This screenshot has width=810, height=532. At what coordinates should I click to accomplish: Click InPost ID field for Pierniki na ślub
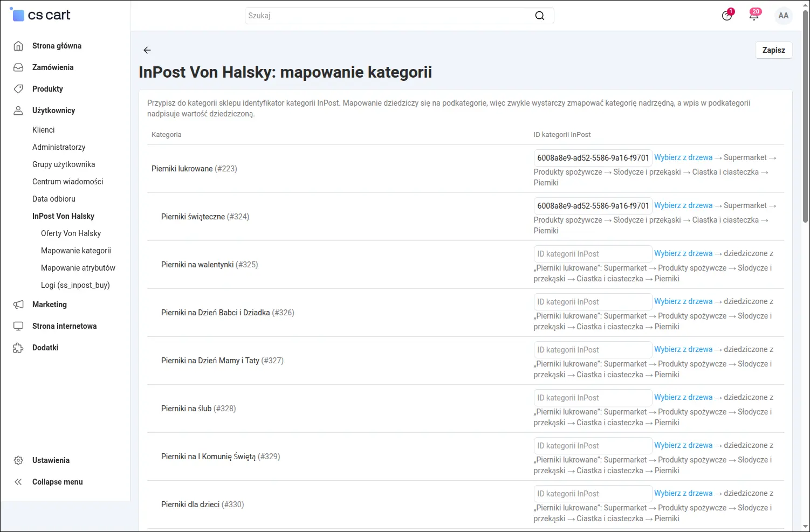(x=593, y=398)
